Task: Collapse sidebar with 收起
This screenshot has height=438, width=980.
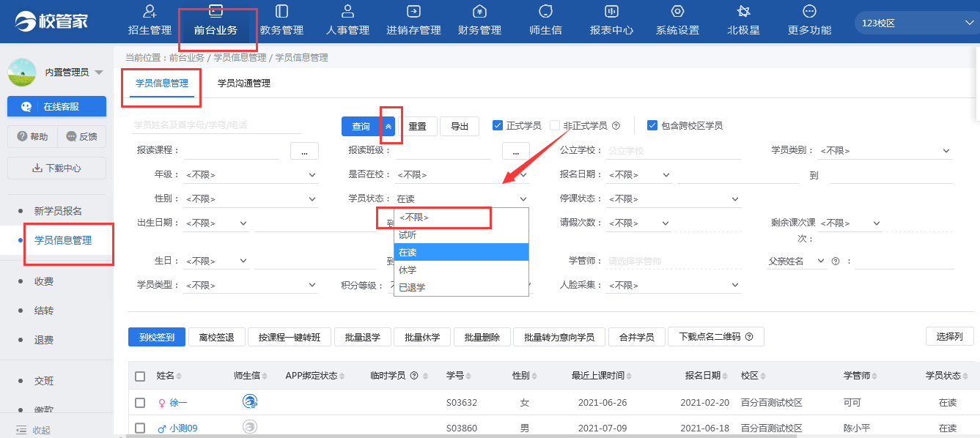Action: point(33,430)
